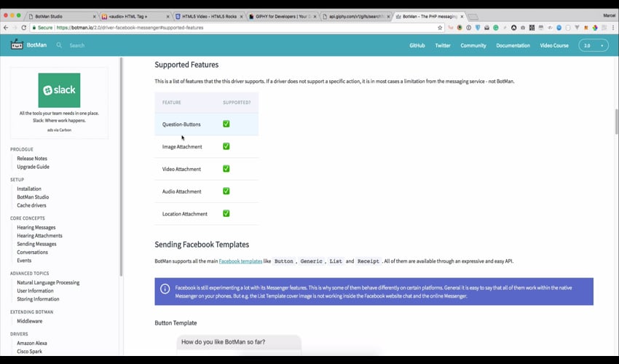Open the Twitter nav link
Screen dimensions: 619x364
pyautogui.click(x=443, y=45)
